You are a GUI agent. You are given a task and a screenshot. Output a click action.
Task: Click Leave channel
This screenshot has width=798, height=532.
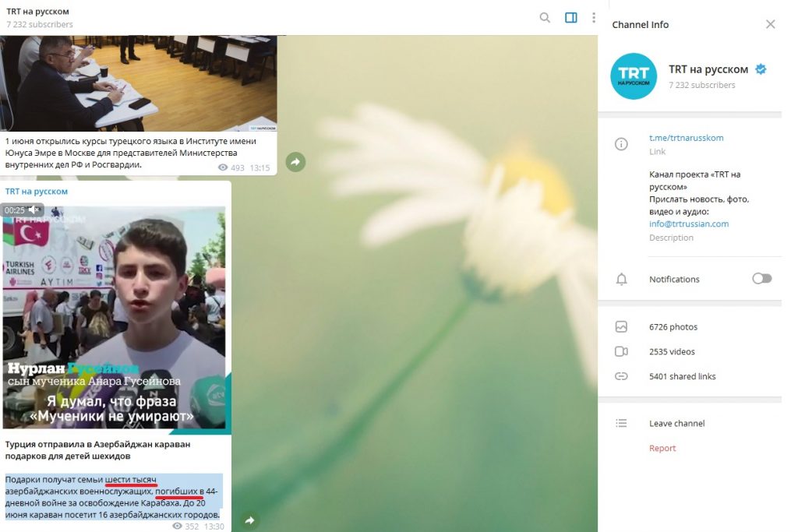tap(676, 423)
